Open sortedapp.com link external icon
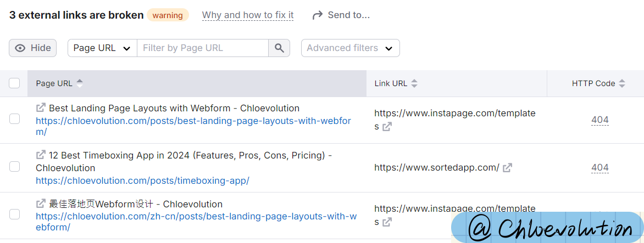Viewport: 644px width, 243px height. coord(508,167)
